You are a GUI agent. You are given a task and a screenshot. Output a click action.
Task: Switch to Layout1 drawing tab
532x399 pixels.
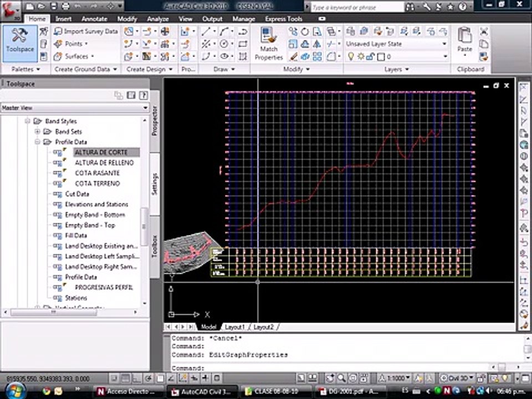(x=234, y=327)
